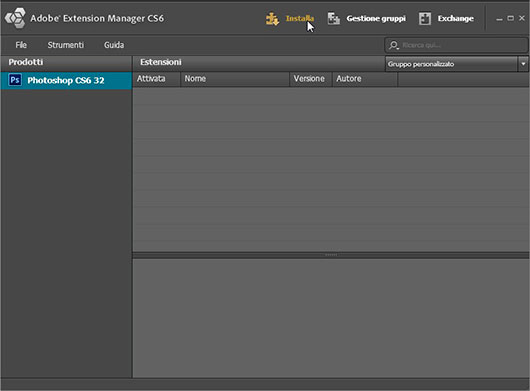Sort by the Nome column header

(x=235, y=79)
